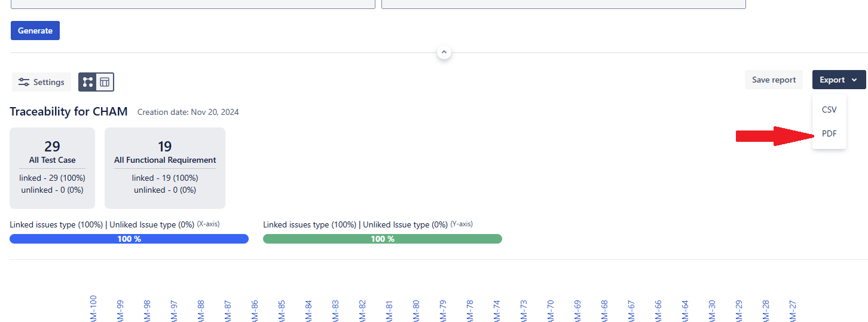The height and width of the screenshot is (322, 868).
Task: Toggle the Export dropdown
Action: 839,80
